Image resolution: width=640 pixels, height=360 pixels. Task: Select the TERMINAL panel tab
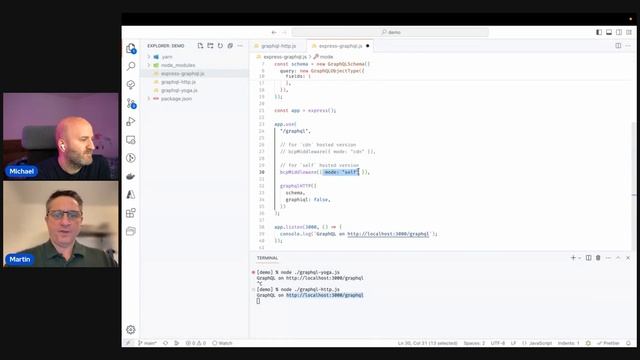pos(267,258)
